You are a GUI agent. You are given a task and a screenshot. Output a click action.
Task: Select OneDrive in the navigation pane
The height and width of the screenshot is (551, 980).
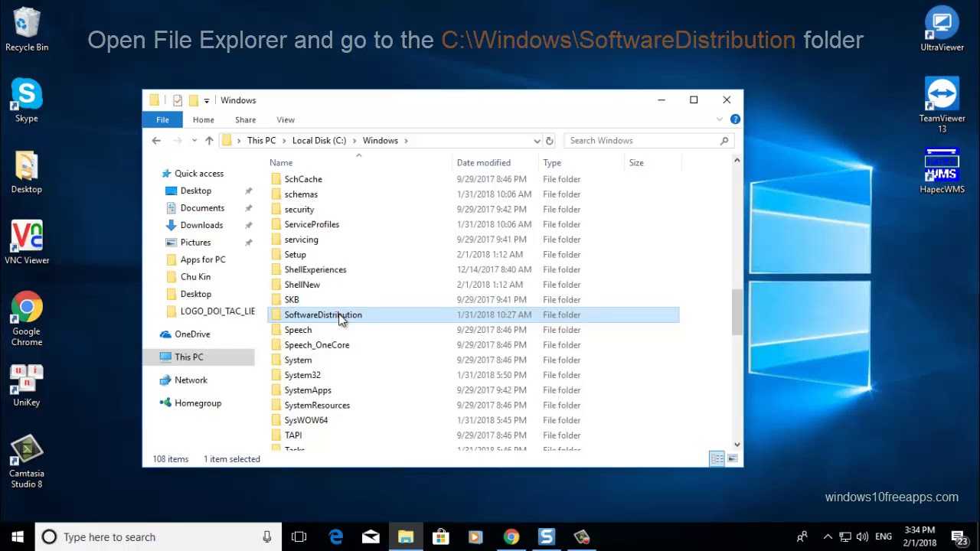click(x=191, y=334)
